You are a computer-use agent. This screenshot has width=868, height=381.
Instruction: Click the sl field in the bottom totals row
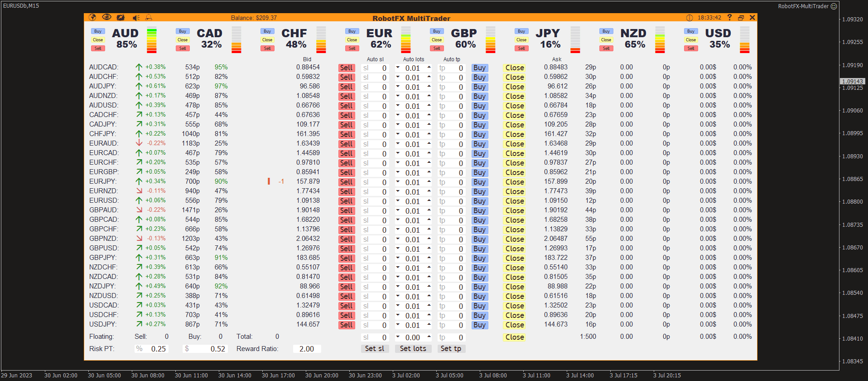coord(375,337)
